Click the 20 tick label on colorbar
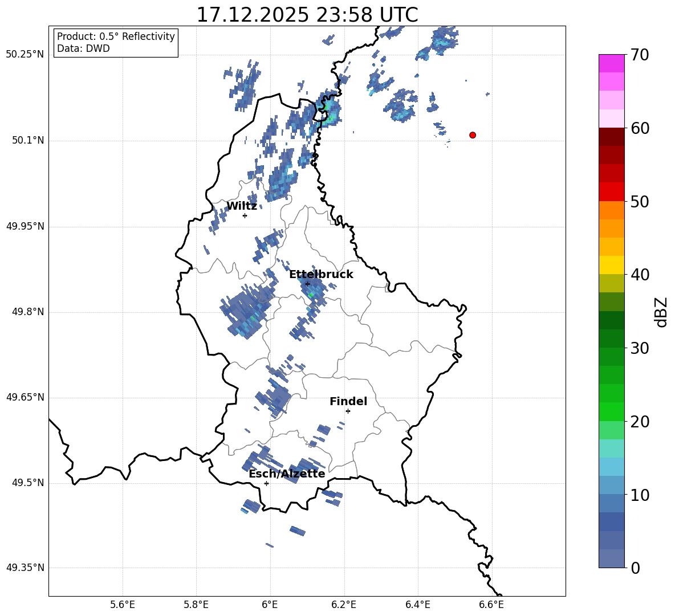Viewport: 675px width, 616px height. (640, 422)
